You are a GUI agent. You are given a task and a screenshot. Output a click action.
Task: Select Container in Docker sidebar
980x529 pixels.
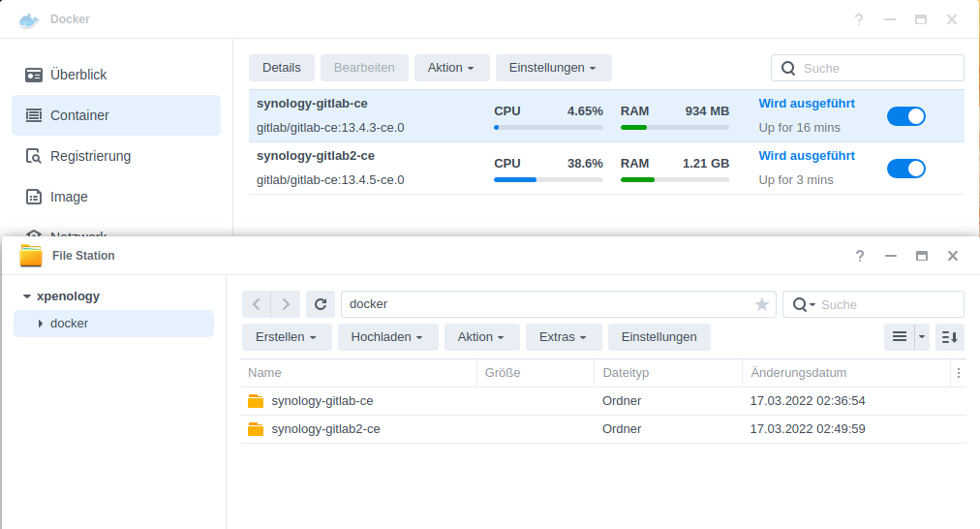pos(116,115)
